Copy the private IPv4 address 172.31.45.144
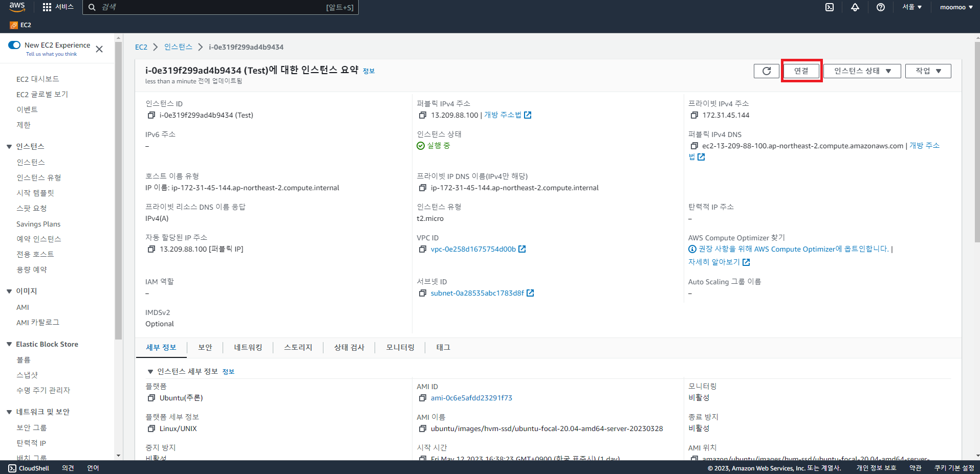Viewport: 980px width, 474px height. (x=694, y=115)
